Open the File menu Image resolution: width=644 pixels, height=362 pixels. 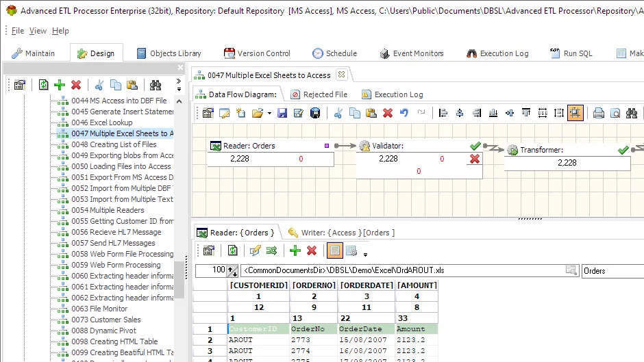pyautogui.click(x=17, y=31)
